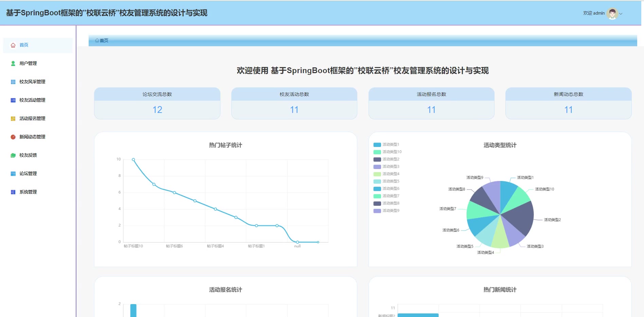Click the system management icon

13,192
